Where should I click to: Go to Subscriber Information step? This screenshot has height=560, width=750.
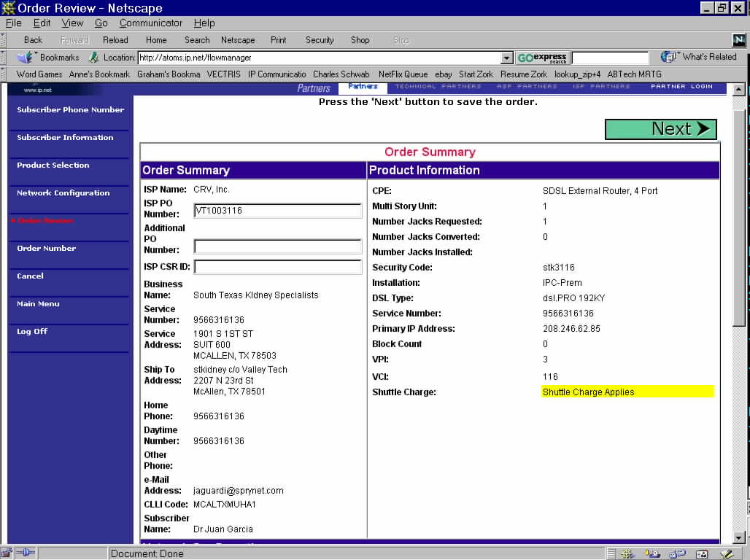[x=65, y=137]
